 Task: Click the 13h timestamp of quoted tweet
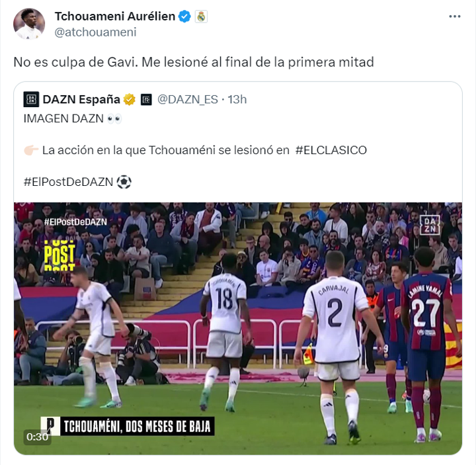point(237,100)
